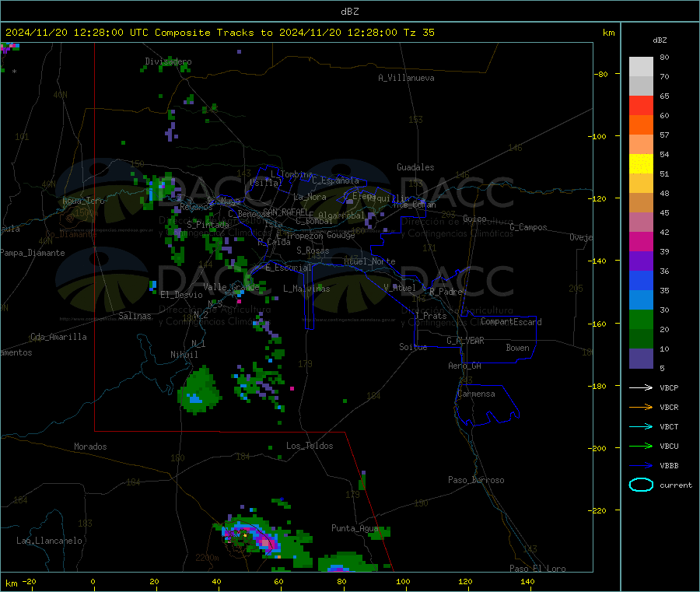Click the 'G_Campos' place label
700x592 pixels.
click(528, 227)
